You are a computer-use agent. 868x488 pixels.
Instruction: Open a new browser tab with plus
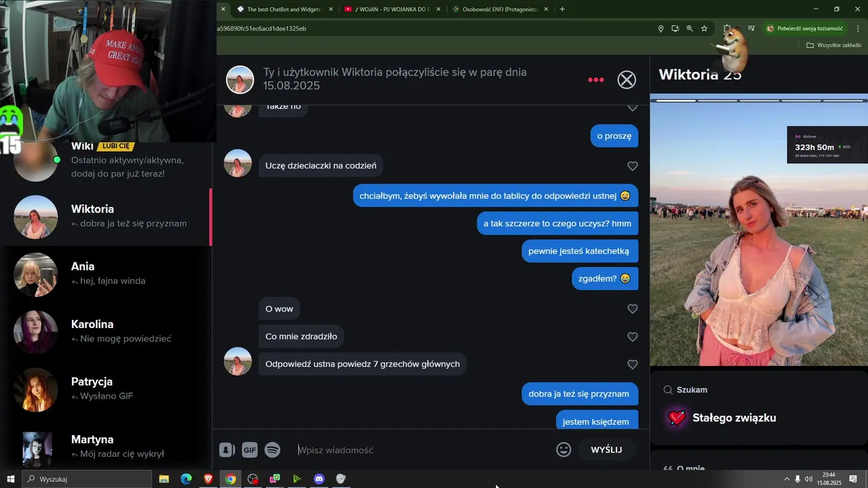click(562, 9)
